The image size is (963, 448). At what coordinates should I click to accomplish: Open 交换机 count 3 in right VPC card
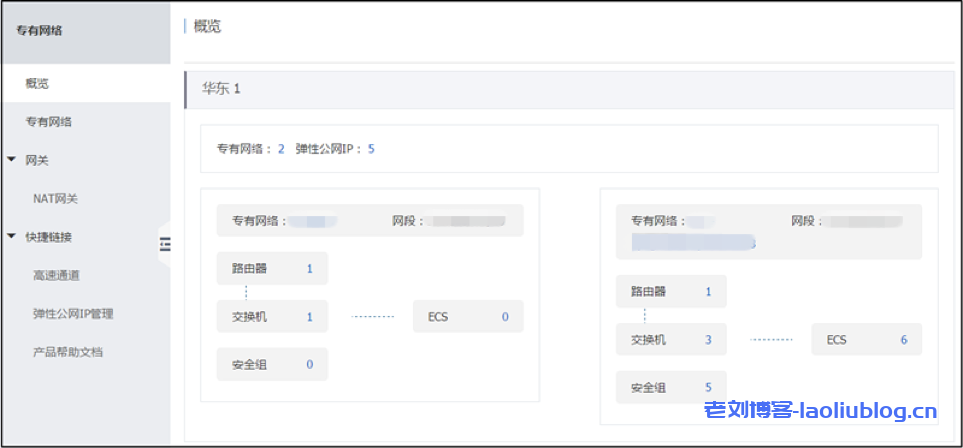pos(708,340)
